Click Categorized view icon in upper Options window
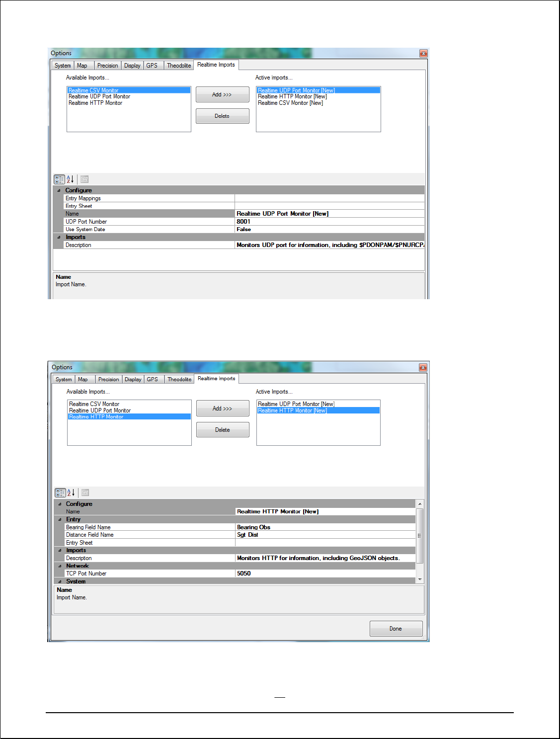 click(59, 179)
